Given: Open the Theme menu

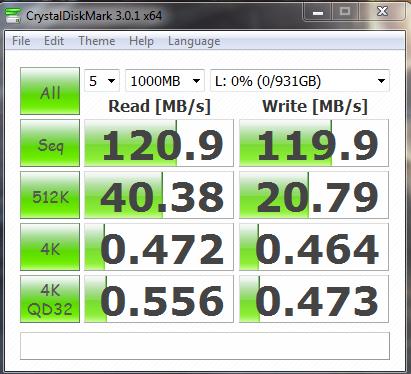Looking at the screenshot, I should (x=97, y=41).
